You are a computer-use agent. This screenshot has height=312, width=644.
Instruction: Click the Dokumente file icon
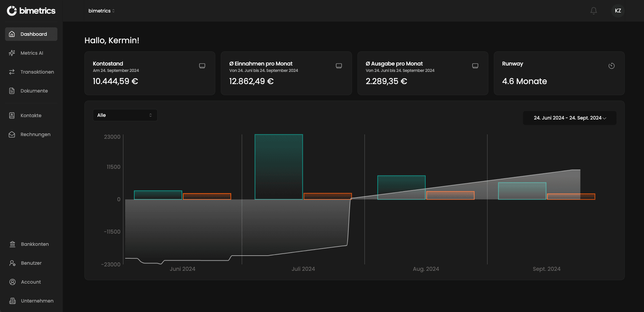12,91
